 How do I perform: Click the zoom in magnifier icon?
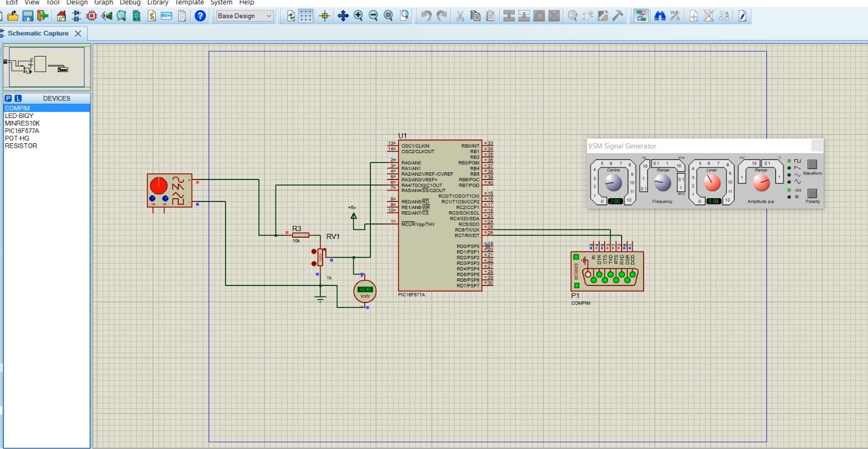358,16
